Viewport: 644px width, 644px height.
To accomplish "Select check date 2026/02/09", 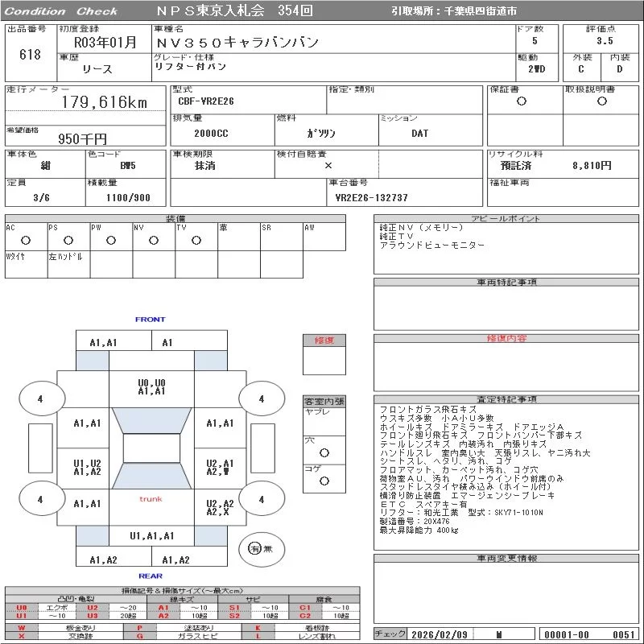I will pyautogui.click(x=439, y=634).
